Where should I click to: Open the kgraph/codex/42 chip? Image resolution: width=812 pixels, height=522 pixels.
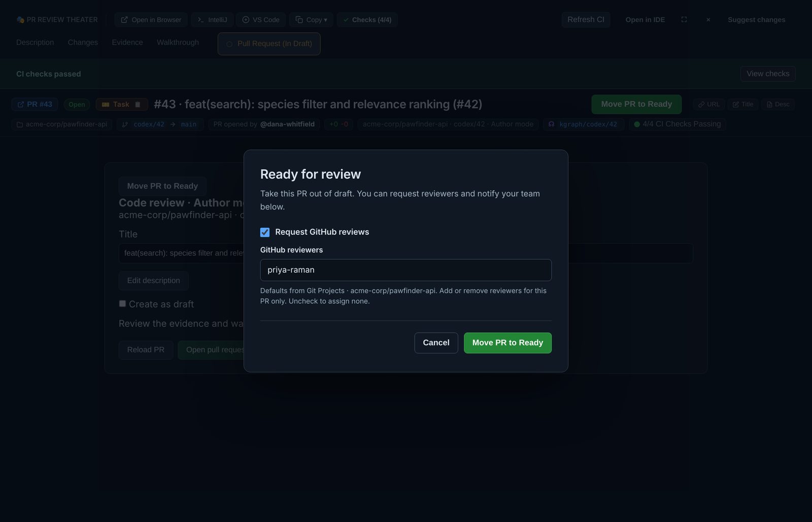click(x=584, y=124)
